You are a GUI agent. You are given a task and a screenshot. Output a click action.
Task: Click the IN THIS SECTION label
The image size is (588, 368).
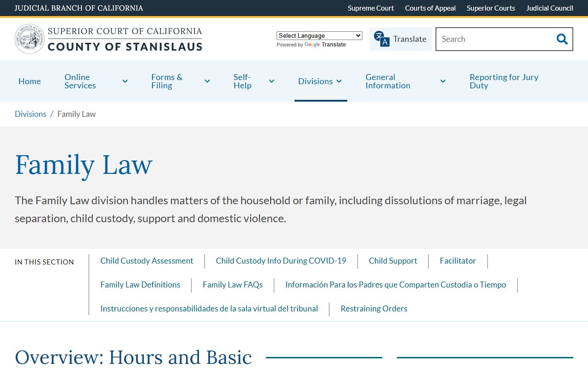pos(44,262)
